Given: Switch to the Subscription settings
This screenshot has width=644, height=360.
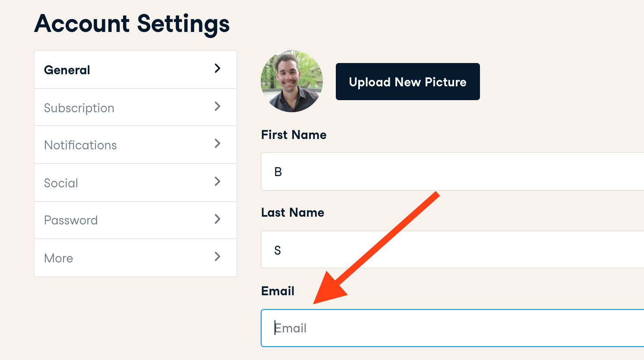Looking at the screenshot, I should point(79,108).
